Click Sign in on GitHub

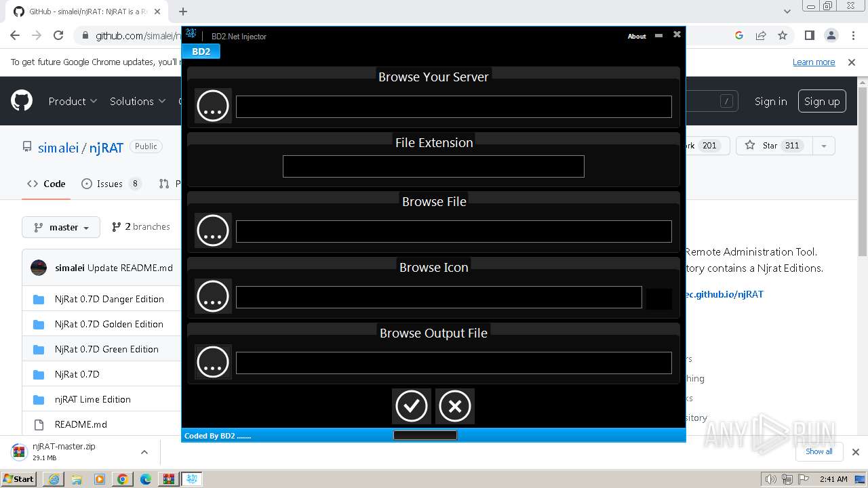point(771,101)
